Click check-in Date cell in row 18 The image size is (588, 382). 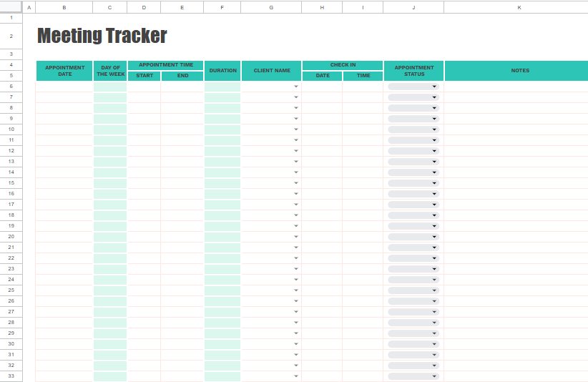click(322, 215)
